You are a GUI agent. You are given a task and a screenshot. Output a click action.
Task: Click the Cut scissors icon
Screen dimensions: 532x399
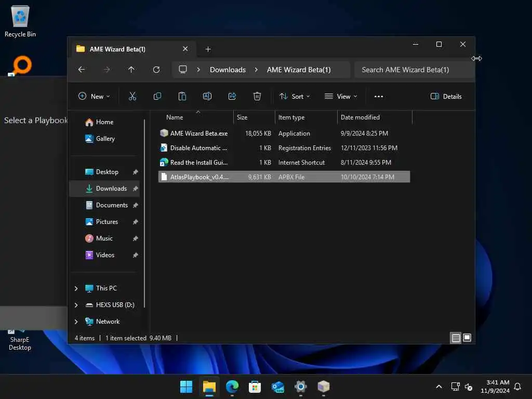tap(132, 96)
